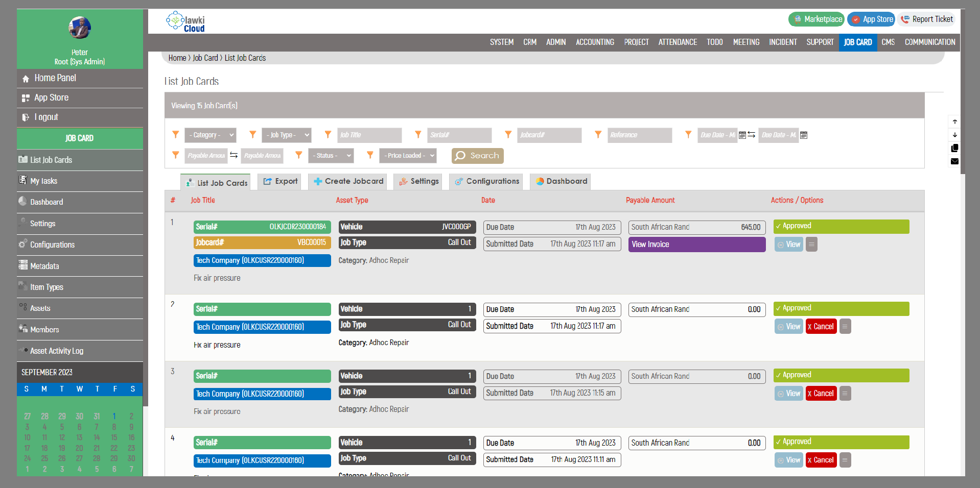Viewport: 980px width, 488px height.
Task: Cancel the second job card
Action: point(821,327)
